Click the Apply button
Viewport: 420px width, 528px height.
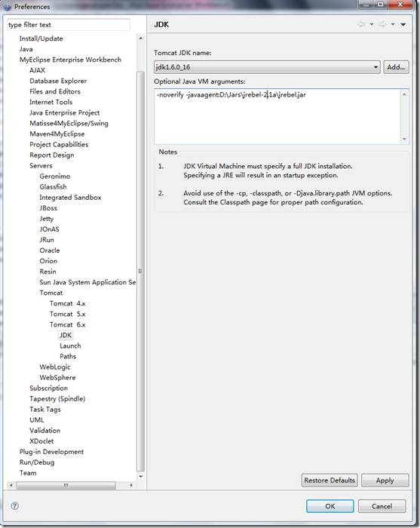pyautogui.click(x=385, y=480)
